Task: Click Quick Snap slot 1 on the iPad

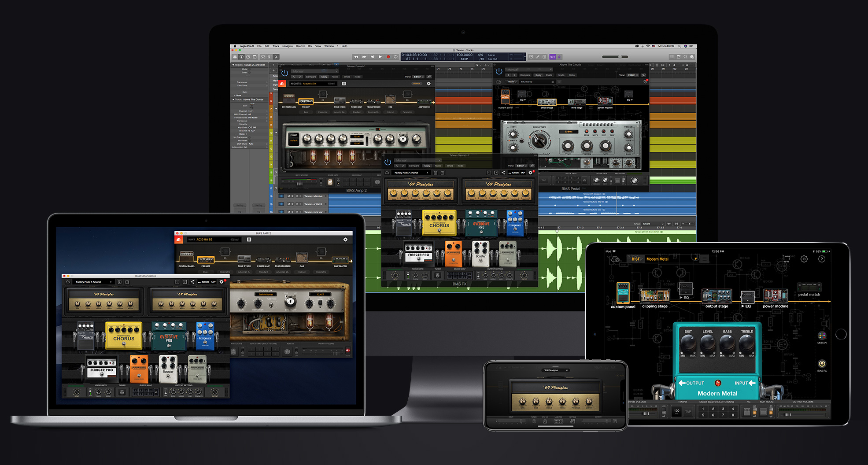Action: 703,410
